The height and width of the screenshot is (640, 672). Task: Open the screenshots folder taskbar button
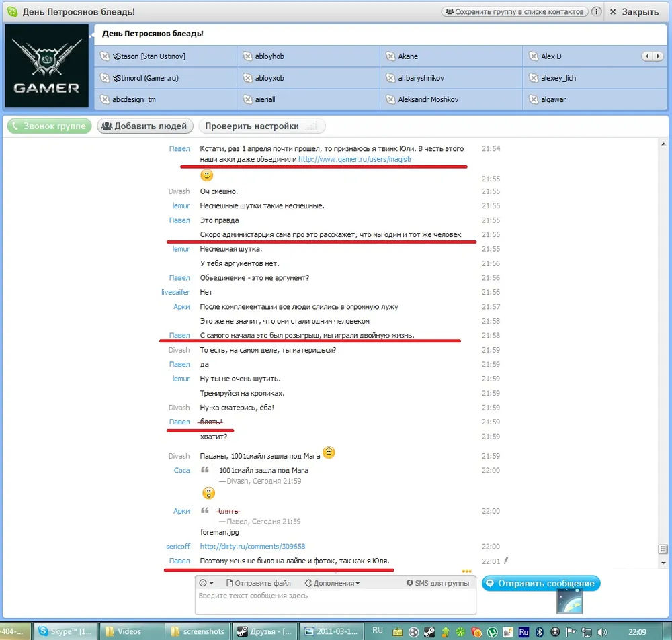pyautogui.click(x=198, y=631)
